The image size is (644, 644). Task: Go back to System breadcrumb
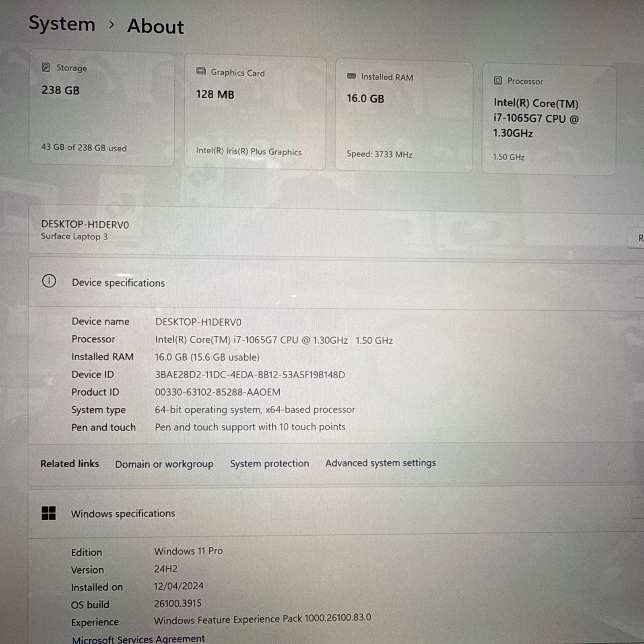[x=62, y=24]
